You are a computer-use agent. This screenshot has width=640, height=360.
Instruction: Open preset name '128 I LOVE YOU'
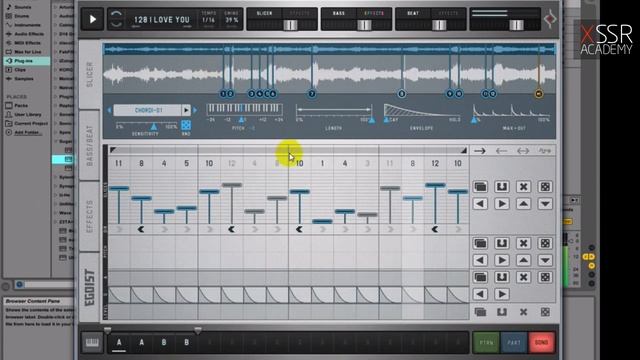(x=162, y=20)
